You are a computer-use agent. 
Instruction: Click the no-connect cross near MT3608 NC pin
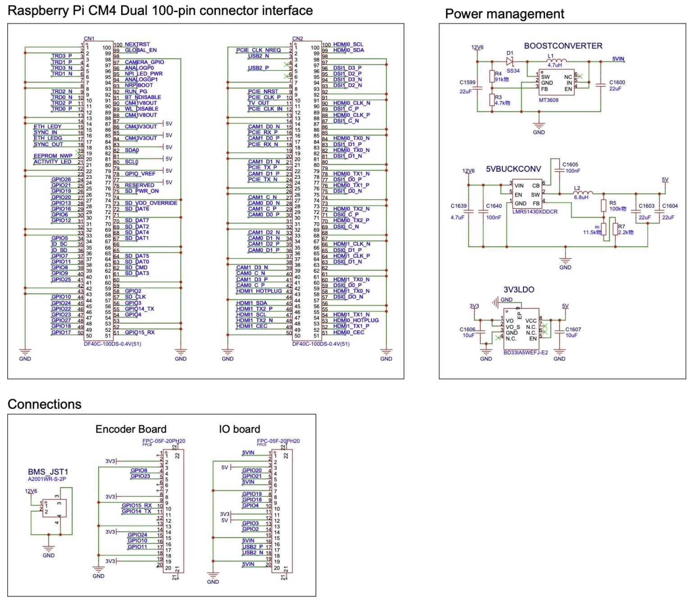coord(579,76)
